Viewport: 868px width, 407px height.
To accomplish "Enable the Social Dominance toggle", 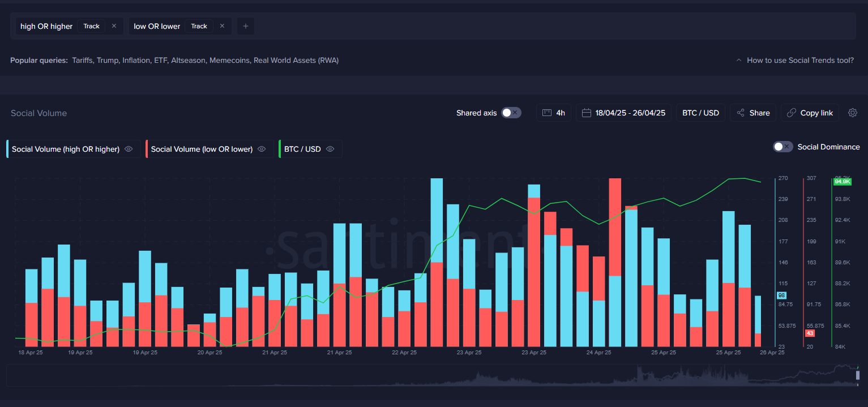I will pos(782,147).
